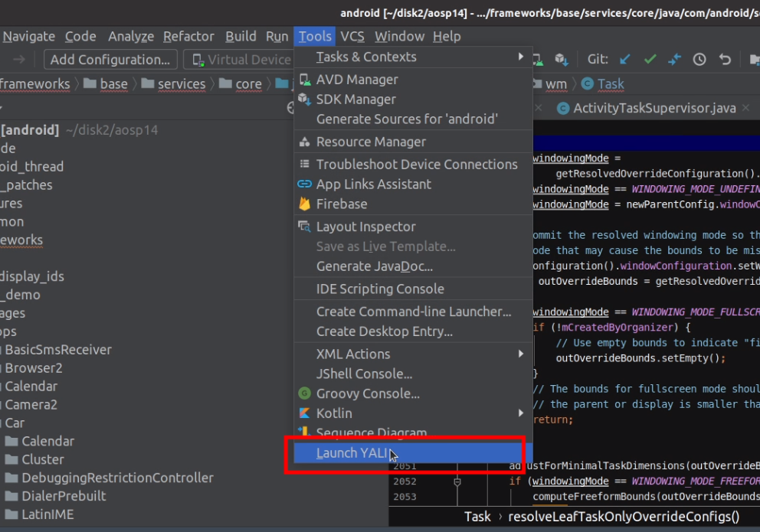The height and width of the screenshot is (532, 760).
Task: Click Add Configuration button
Action: coord(110,60)
